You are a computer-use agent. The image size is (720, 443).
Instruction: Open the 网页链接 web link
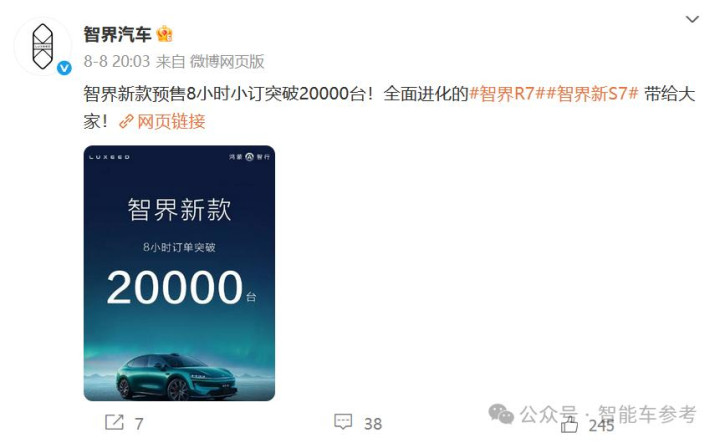[171, 122]
